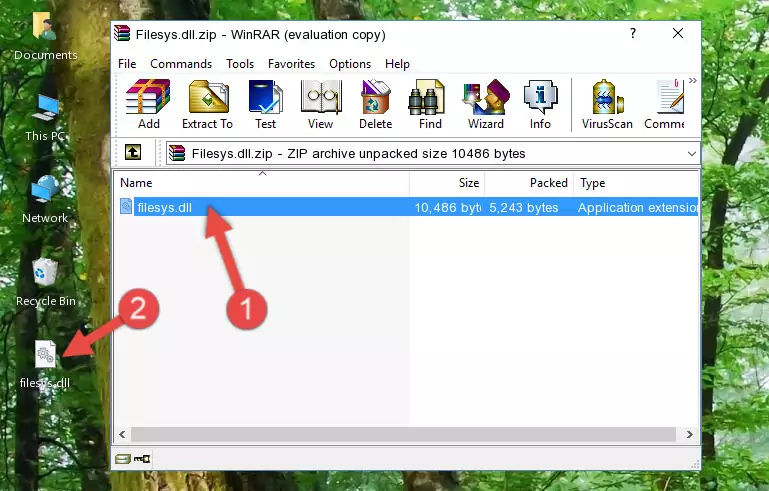Image resolution: width=769 pixels, height=491 pixels.
Task: Sort by the Packed column header
Action: (x=529, y=182)
